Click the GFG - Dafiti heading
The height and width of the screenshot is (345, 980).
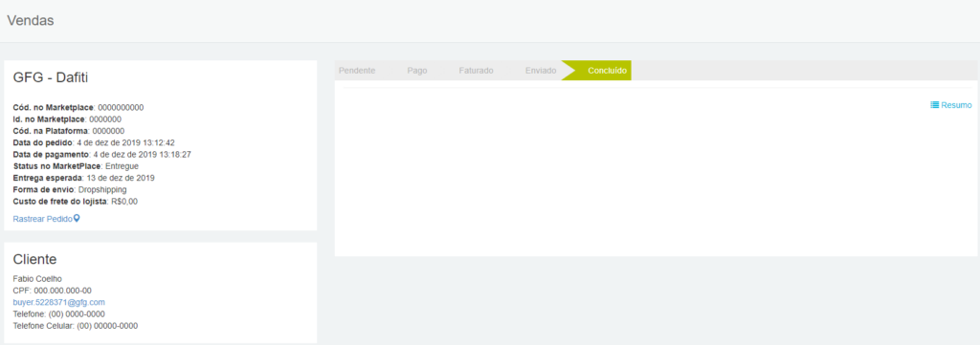point(51,77)
